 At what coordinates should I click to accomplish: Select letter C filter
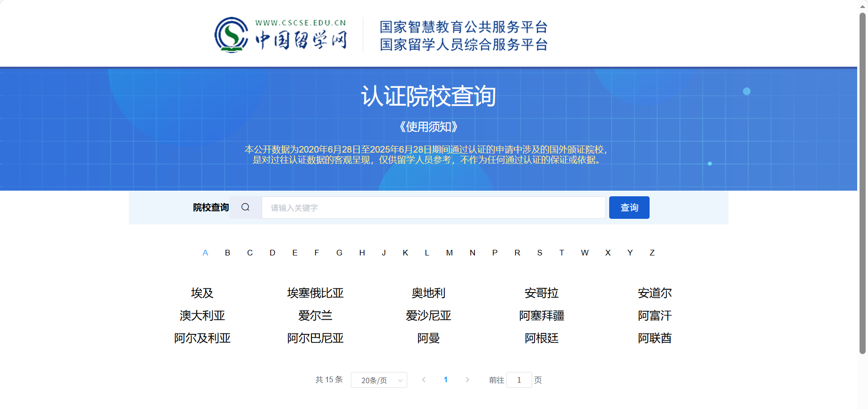[x=250, y=253]
